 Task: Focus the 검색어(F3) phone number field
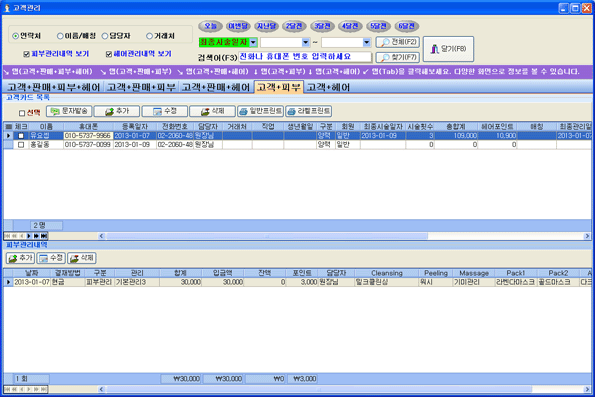coord(305,57)
